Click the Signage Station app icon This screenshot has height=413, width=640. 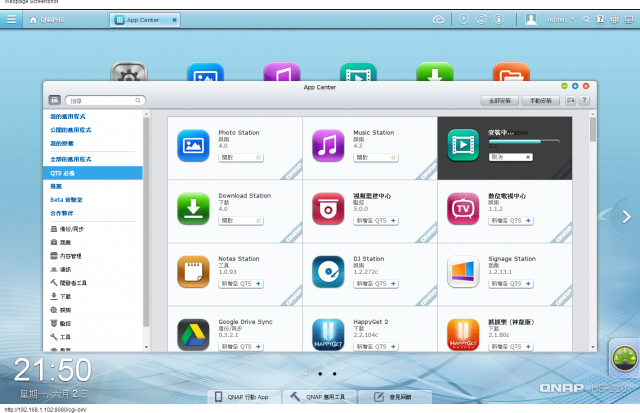coord(463,272)
